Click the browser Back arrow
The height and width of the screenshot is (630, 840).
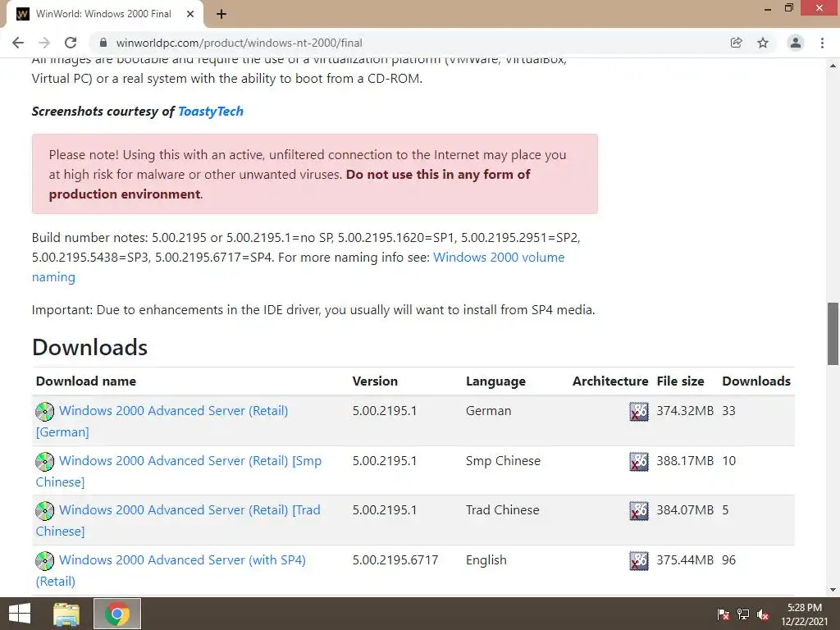18,43
